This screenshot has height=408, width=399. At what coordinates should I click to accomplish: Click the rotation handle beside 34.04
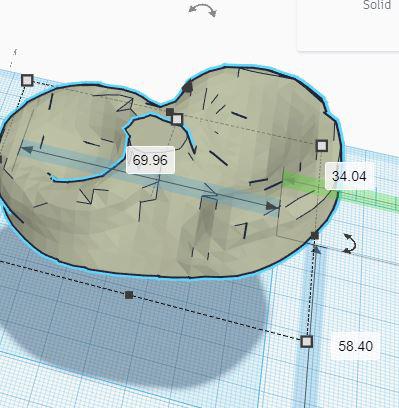(x=349, y=243)
